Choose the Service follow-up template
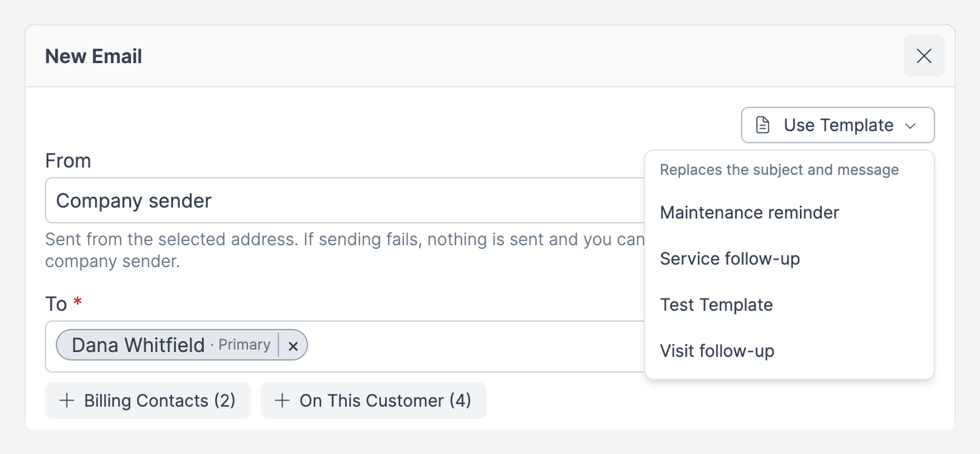This screenshot has height=454, width=980. [789, 258]
